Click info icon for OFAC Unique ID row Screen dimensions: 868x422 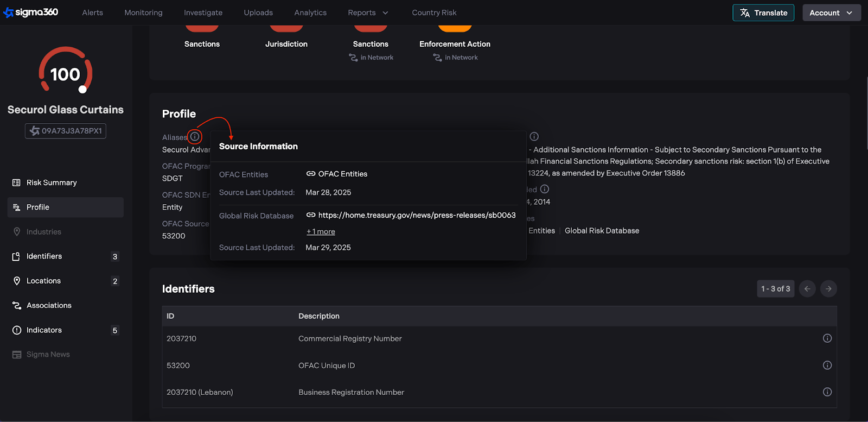tap(827, 366)
